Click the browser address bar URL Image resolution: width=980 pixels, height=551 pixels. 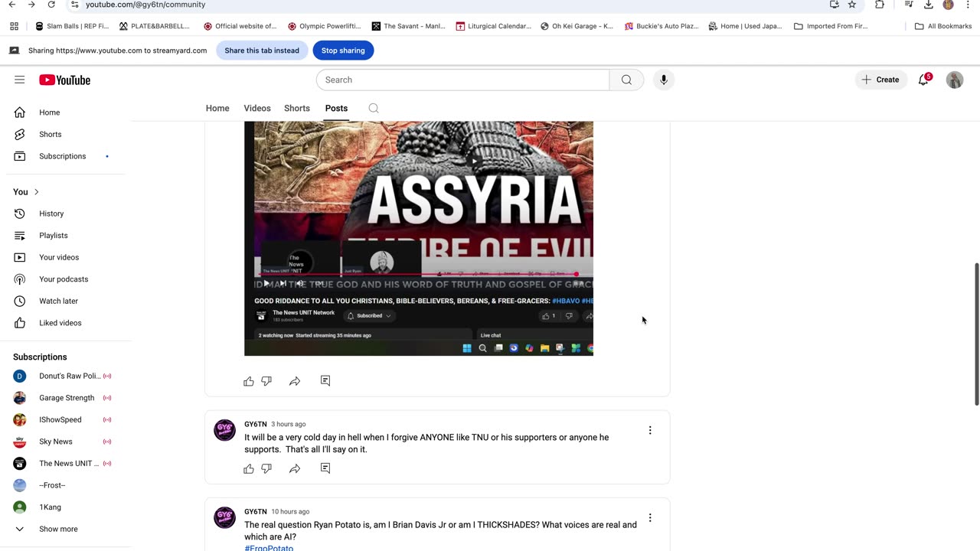(145, 5)
